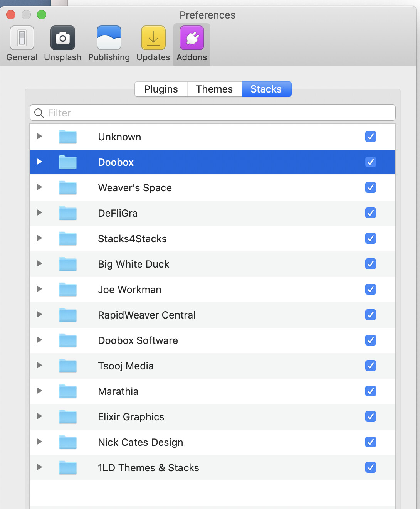Image resolution: width=420 pixels, height=509 pixels.
Task: Expand the Elixir Graphics group
Action: (39, 416)
